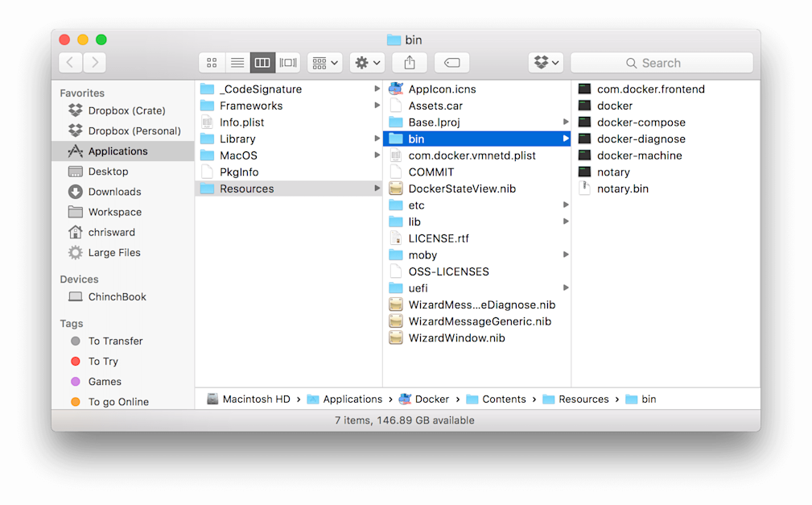The height and width of the screenshot is (505, 812).
Task: Open the action gear menu
Action: [x=366, y=62]
